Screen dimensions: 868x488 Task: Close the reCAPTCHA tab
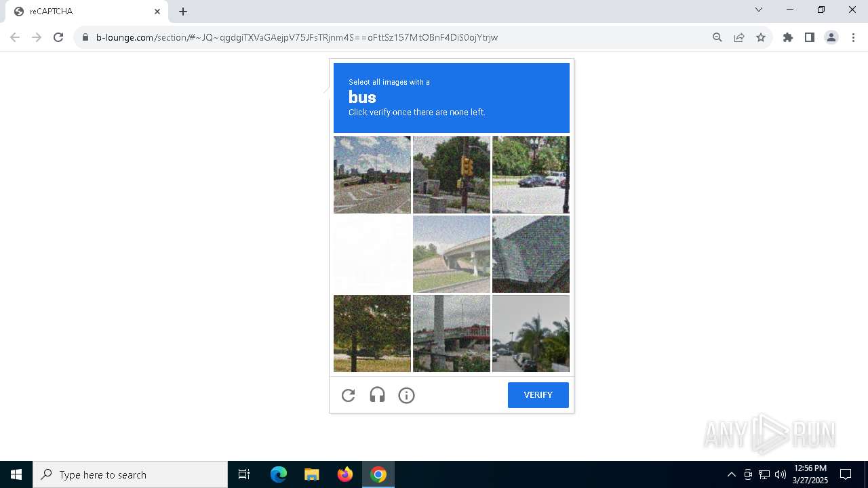click(x=157, y=12)
